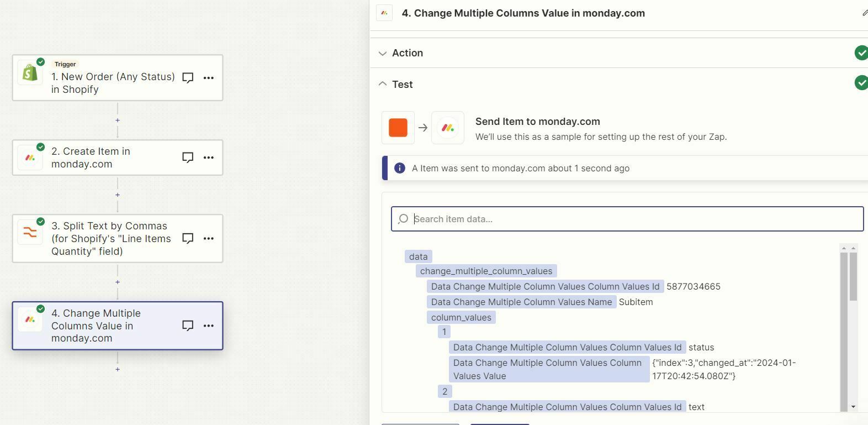Click monday.com destination icon in Test section
868x425 pixels.
[x=448, y=128]
